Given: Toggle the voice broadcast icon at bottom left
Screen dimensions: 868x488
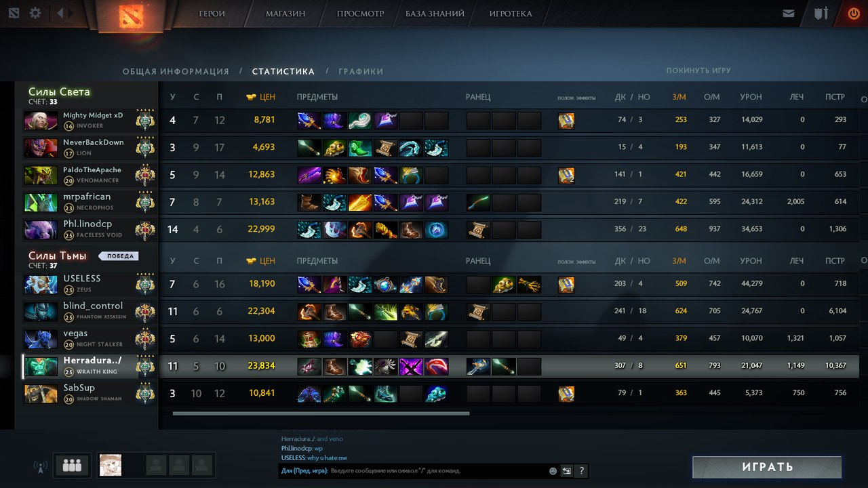Looking at the screenshot, I should pyautogui.click(x=40, y=466).
